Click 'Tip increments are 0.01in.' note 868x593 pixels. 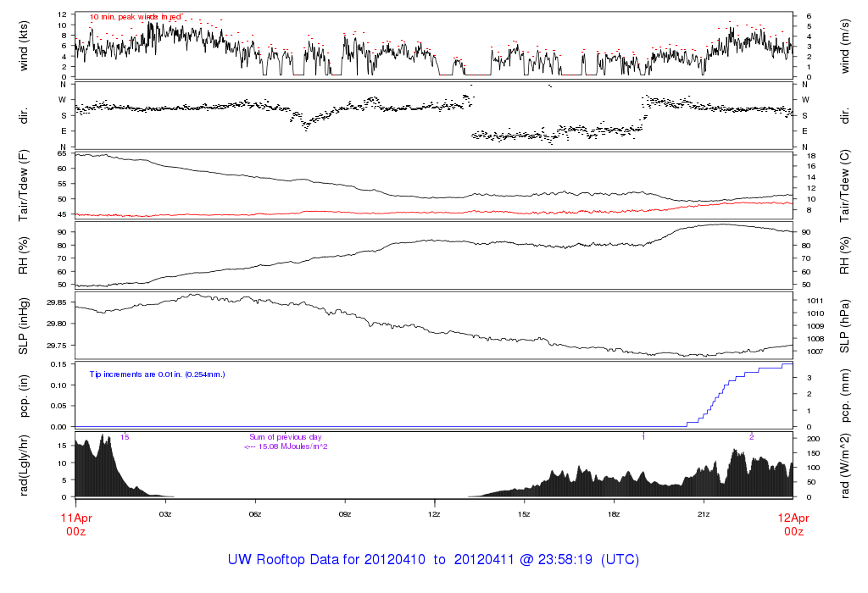point(157,374)
